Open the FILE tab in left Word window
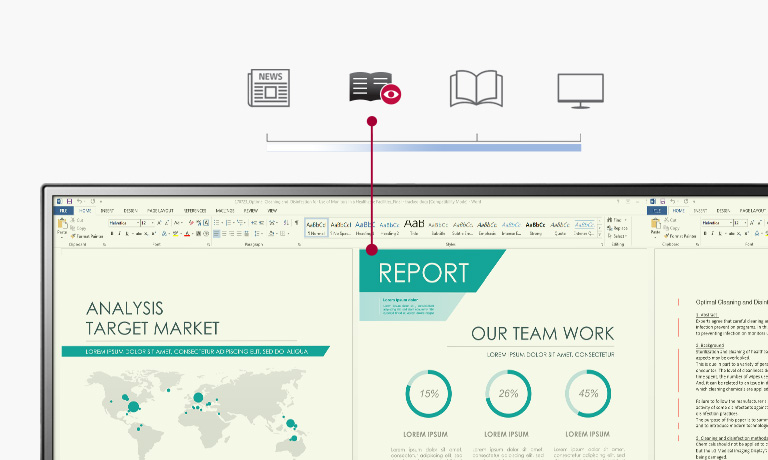Image resolution: width=768 pixels, height=460 pixels. (62, 211)
